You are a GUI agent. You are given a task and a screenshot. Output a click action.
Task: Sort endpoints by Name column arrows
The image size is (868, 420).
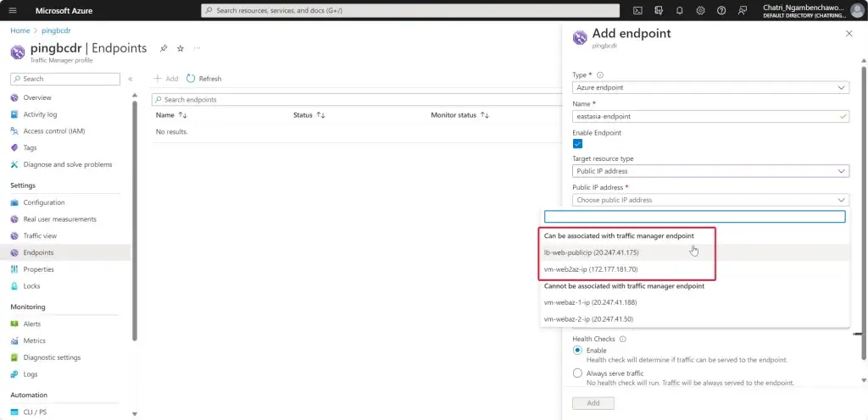pyautogui.click(x=183, y=115)
